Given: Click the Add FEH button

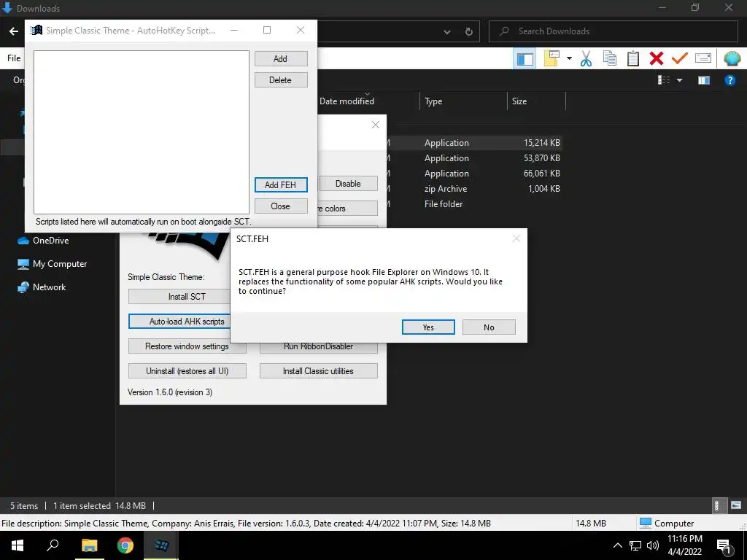Looking at the screenshot, I should [281, 184].
